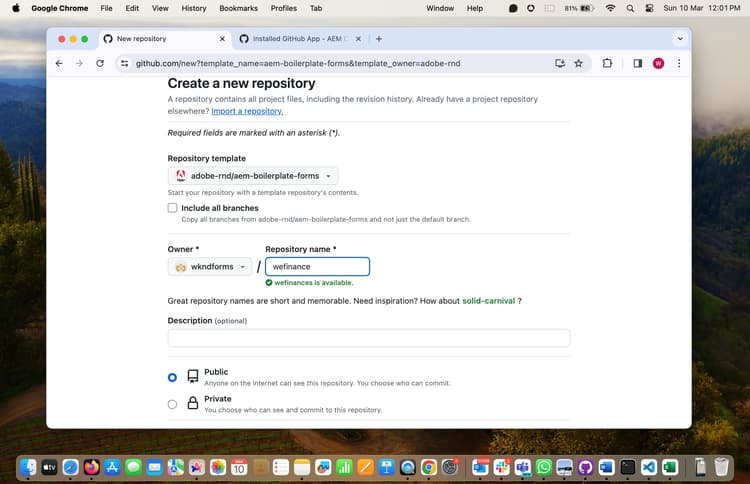Switch to Installed GitHub App tab
This screenshot has height=484, width=750.
point(299,39)
